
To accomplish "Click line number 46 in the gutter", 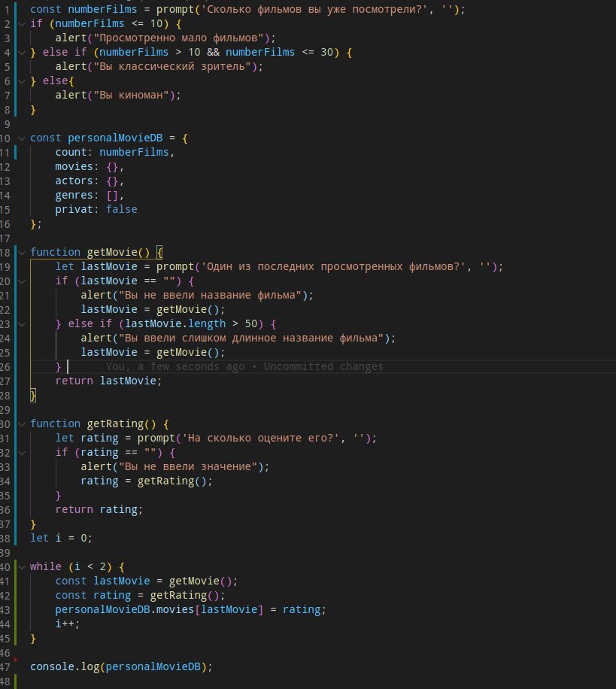I will pos(5,653).
